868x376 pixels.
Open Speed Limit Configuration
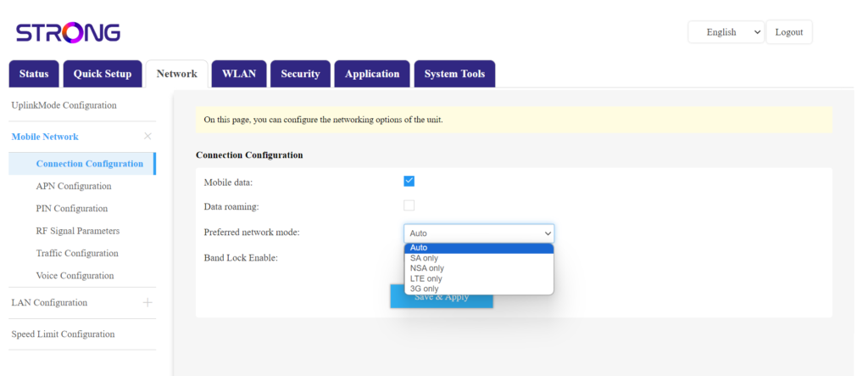[x=63, y=334]
